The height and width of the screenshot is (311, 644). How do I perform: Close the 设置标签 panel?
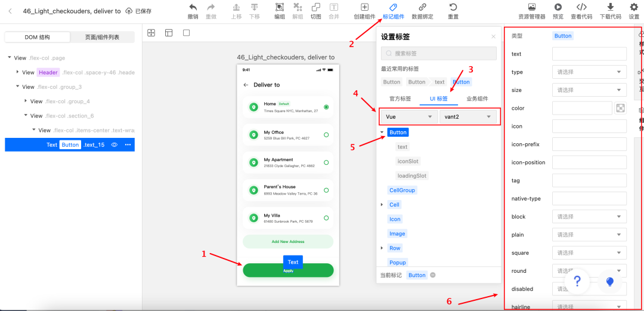tap(494, 36)
